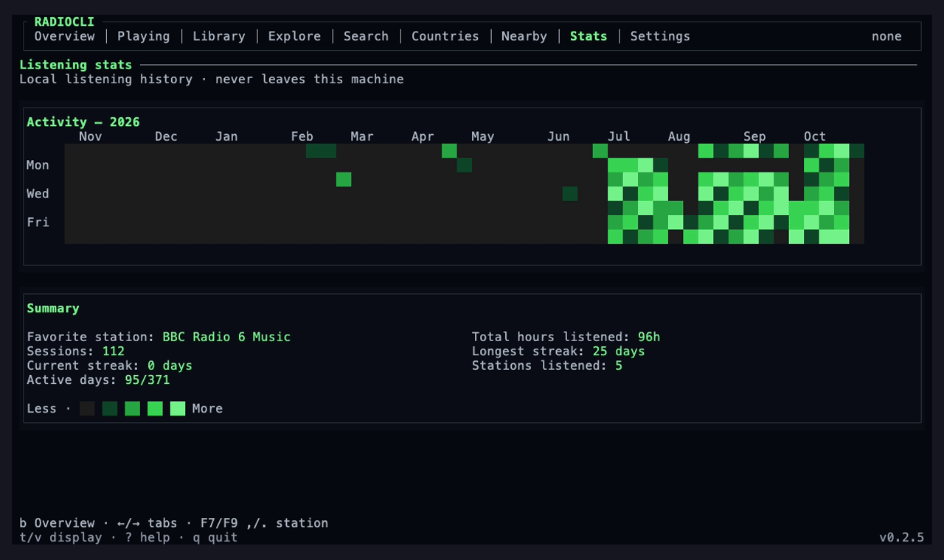Click Total hours listened 96h value

click(649, 337)
